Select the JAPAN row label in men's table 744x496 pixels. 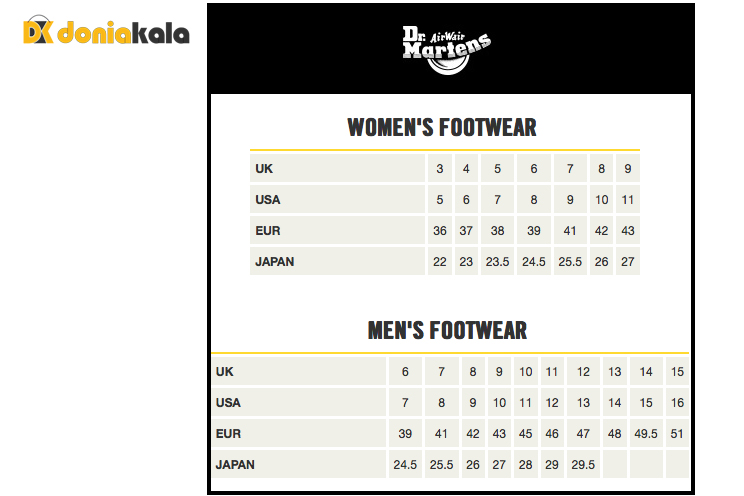coord(235,465)
